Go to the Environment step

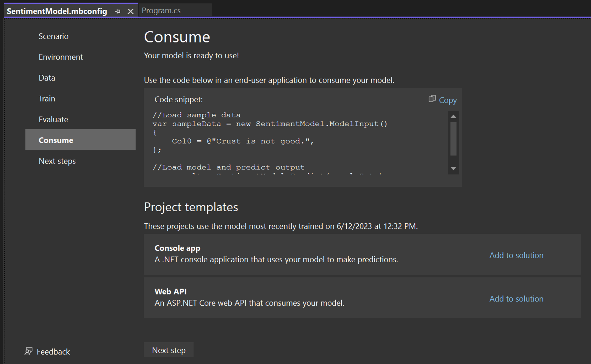(x=61, y=57)
